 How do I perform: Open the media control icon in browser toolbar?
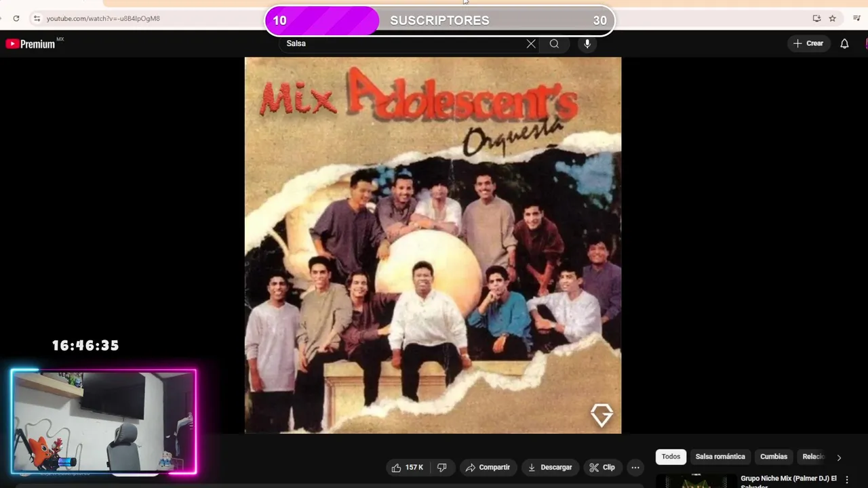[x=856, y=18]
